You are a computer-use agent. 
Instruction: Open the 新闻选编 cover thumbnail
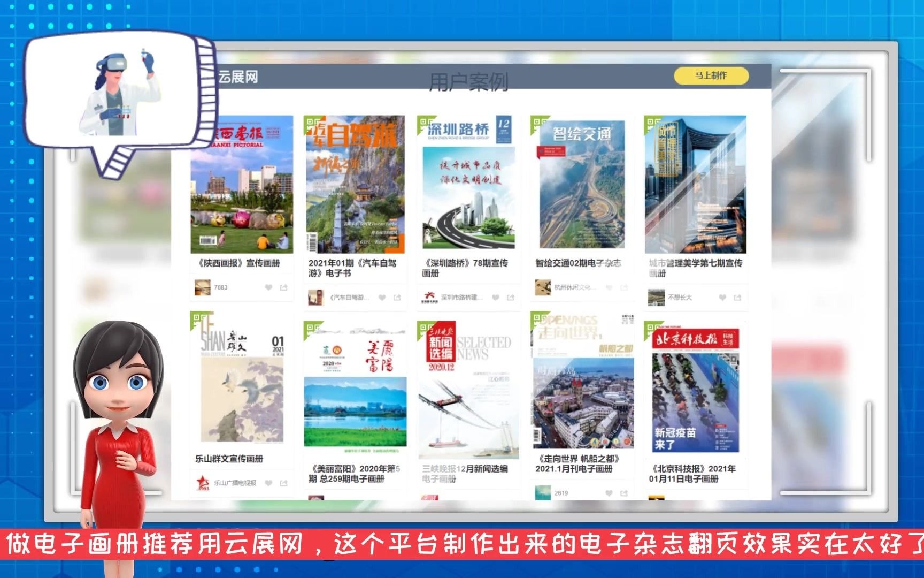click(x=468, y=390)
